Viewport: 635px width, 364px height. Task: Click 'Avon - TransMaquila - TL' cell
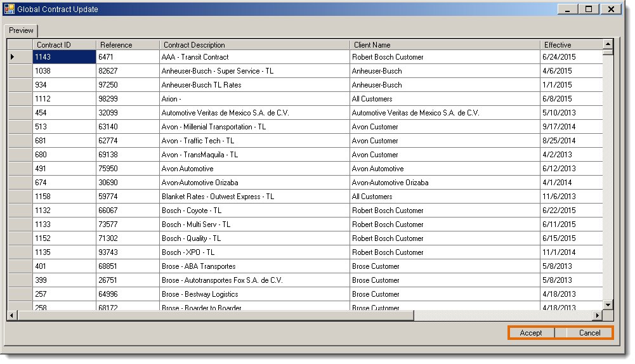tap(255, 155)
